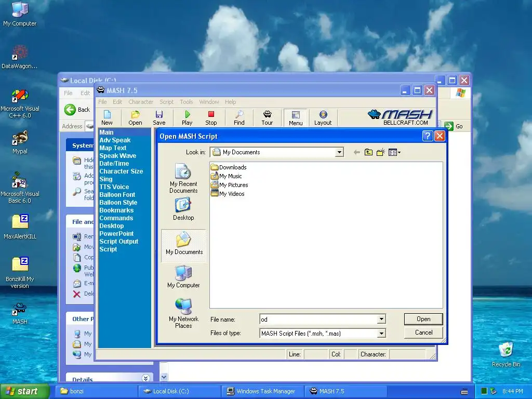This screenshot has height=399, width=532.
Task: Select PowerPoint in the side menu
Action: click(x=116, y=234)
